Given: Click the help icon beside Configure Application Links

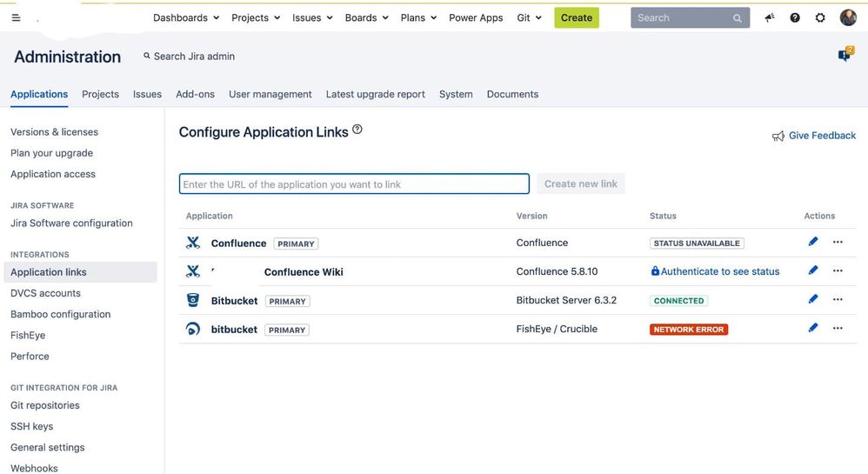Looking at the screenshot, I should pos(357,130).
